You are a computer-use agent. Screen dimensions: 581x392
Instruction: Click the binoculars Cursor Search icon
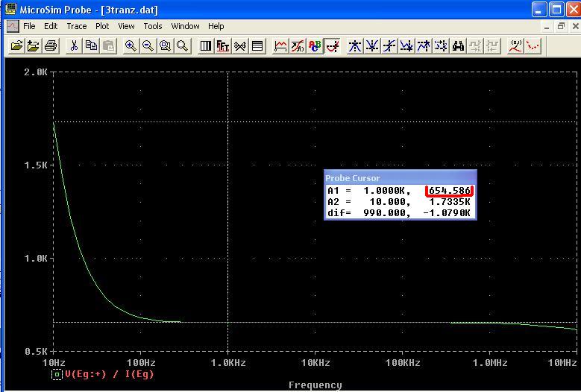459,46
